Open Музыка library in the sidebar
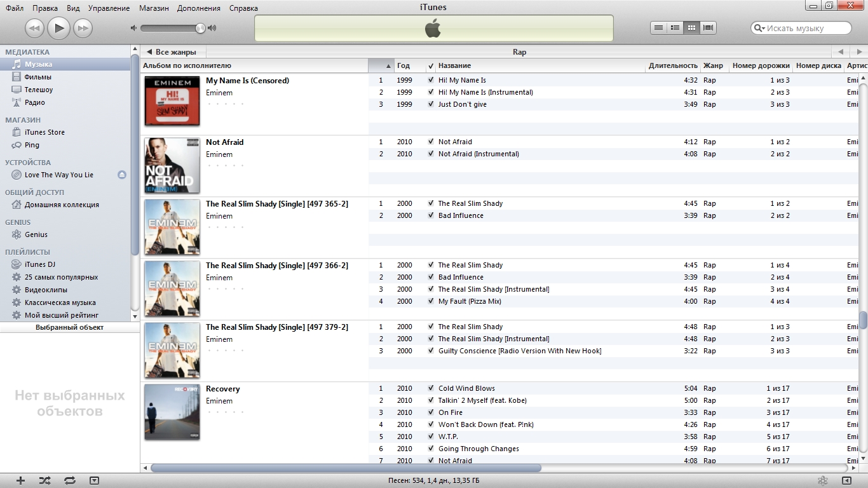This screenshot has height=488, width=868. (x=65, y=64)
